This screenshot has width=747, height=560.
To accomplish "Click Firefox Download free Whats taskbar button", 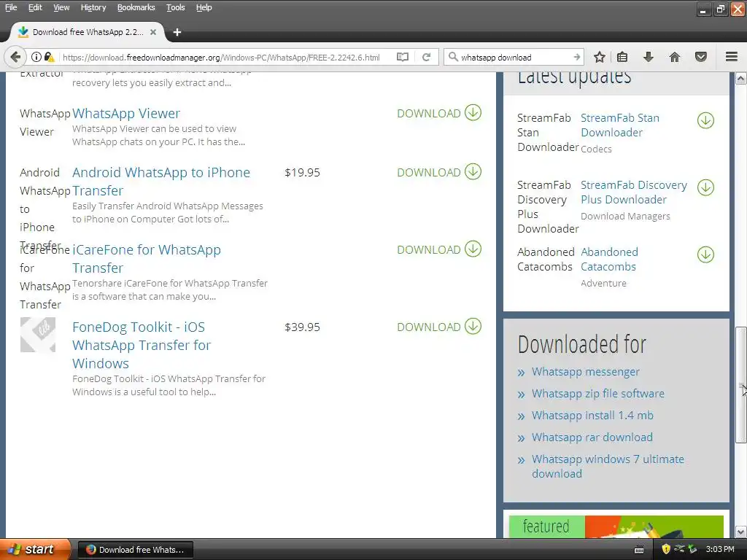I will [x=135, y=550].
